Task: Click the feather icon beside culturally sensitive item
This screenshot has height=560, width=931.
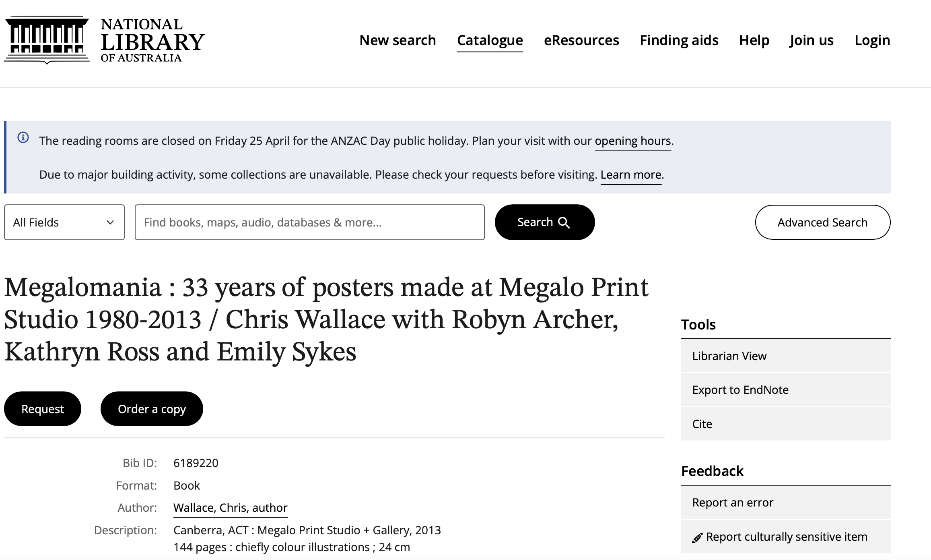Action: tap(697, 537)
